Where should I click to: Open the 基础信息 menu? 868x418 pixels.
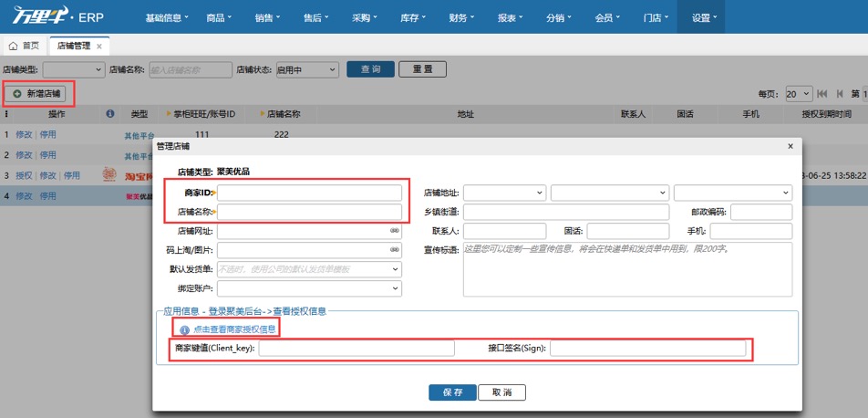coord(167,17)
